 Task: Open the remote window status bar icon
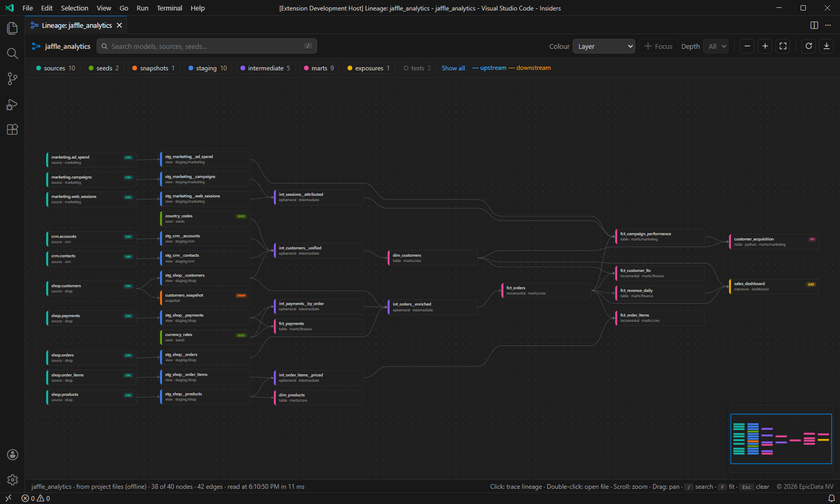pos(8,498)
